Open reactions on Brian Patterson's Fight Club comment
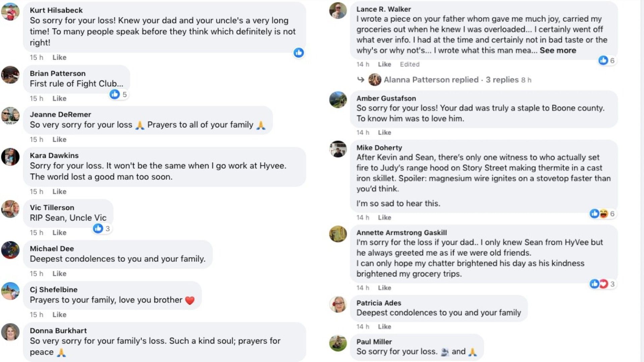Screen dimensions: 644x362 coord(118,95)
